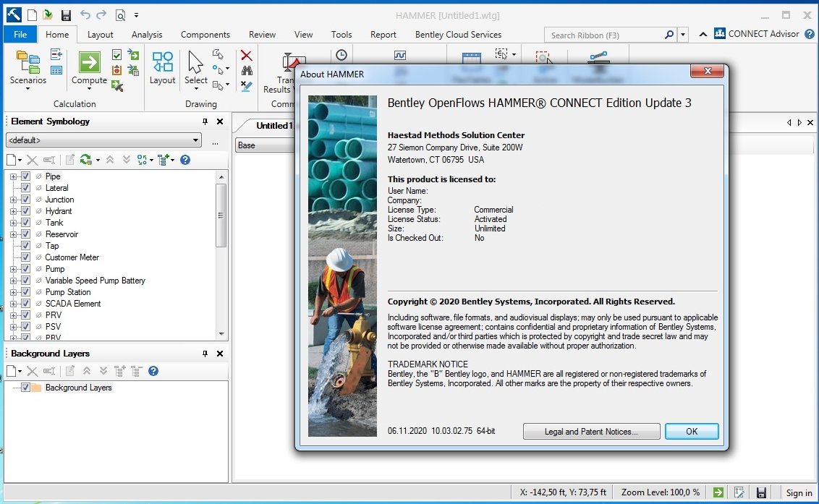Click the delete X icon in Element Symbology toolbar
This screenshot has height=504, width=819.
(x=32, y=160)
